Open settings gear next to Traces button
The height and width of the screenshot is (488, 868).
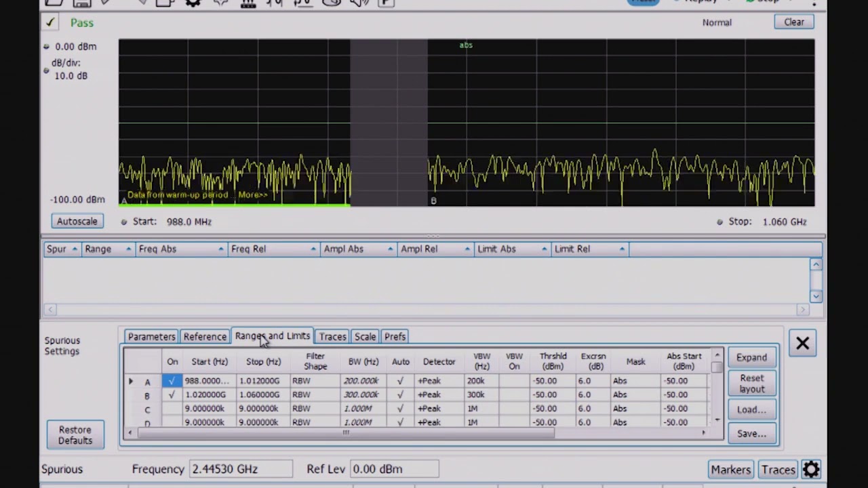pyautogui.click(x=811, y=469)
